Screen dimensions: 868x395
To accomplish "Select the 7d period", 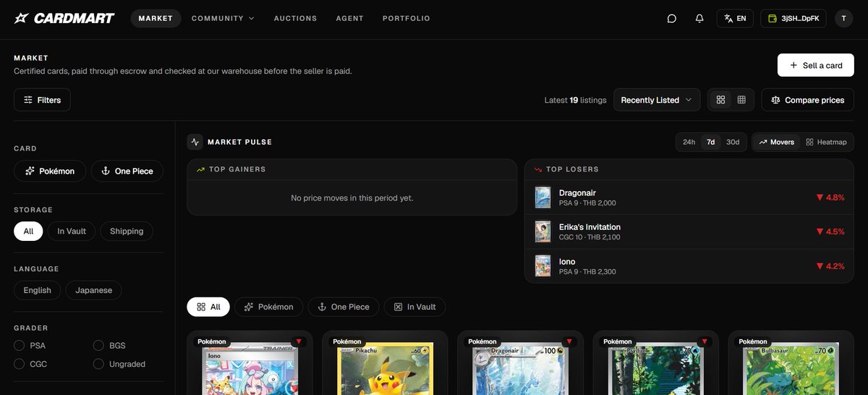I will click(711, 142).
